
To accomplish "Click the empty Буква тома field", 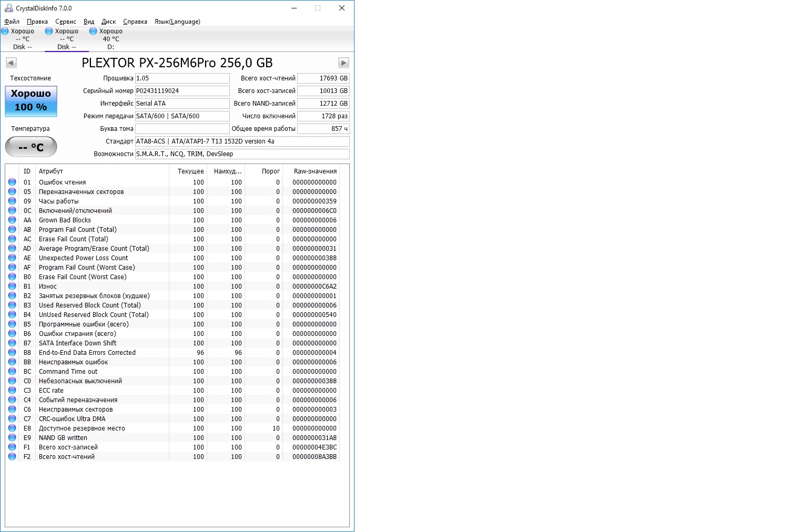I will [x=182, y=129].
